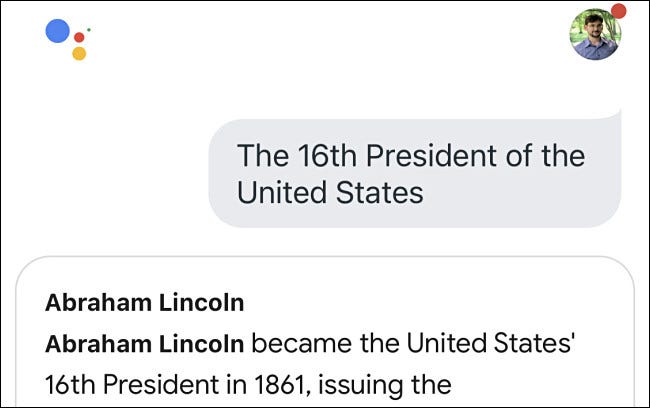Click the tiny green Assistant dot
Screen dimensions: 650x408
[x=89, y=29]
